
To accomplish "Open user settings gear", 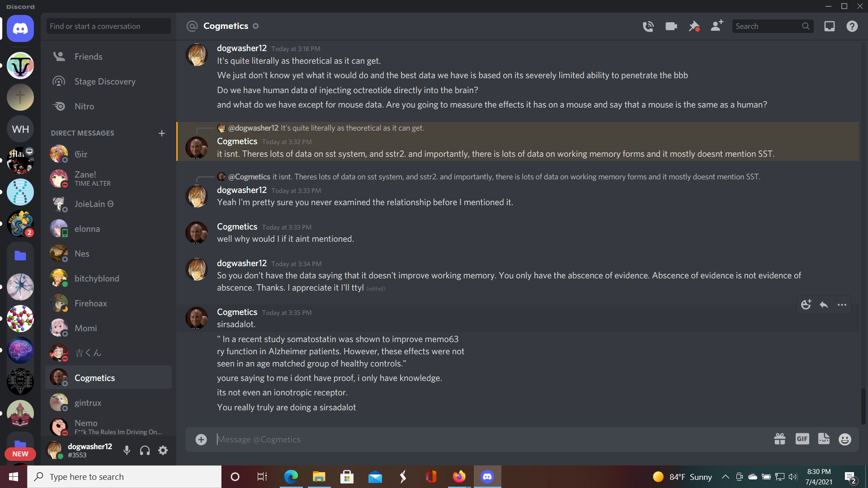I will click(x=163, y=450).
